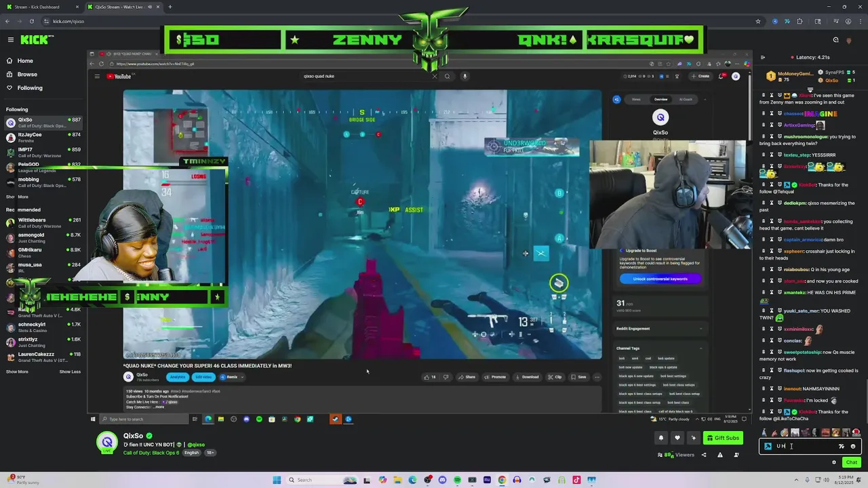Click the Windows Start button

pyautogui.click(x=277, y=480)
